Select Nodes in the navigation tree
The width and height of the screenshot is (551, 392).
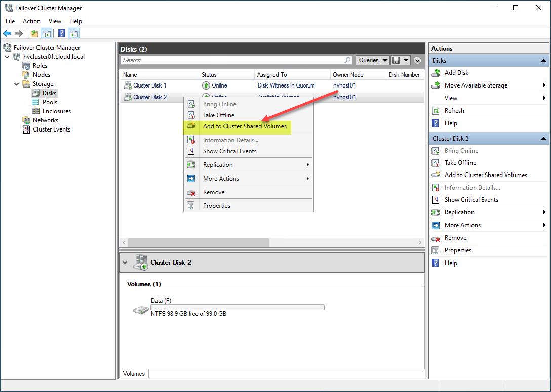(42, 75)
